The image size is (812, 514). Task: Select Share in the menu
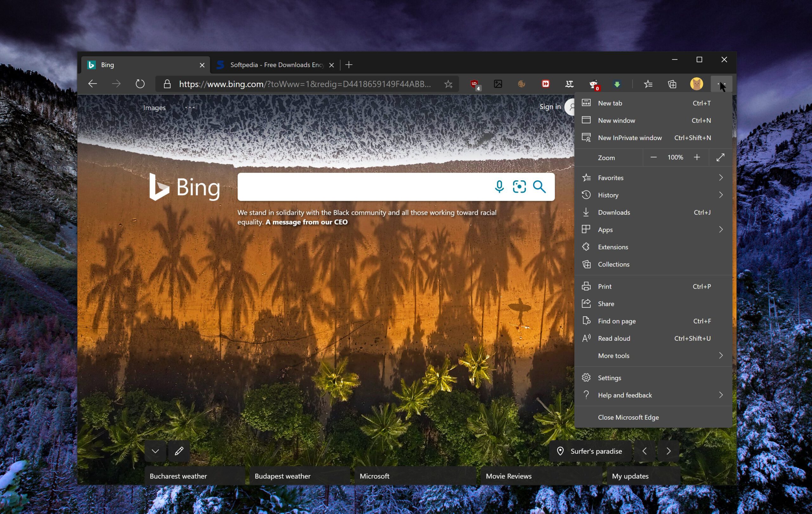pyautogui.click(x=653, y=304)
